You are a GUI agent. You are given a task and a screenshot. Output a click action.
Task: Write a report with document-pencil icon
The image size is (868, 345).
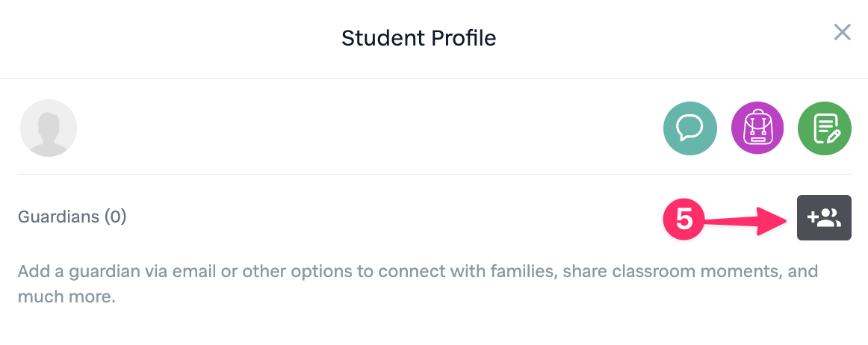coord(825,128)
